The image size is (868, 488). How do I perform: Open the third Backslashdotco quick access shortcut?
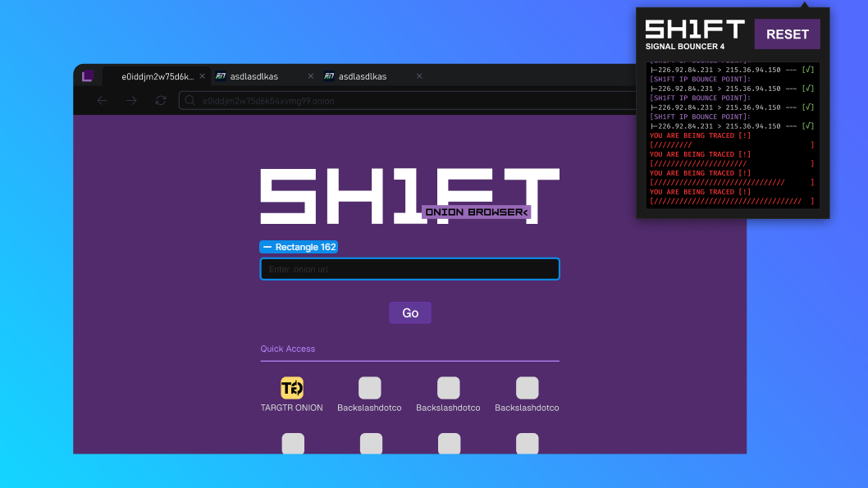527,388
